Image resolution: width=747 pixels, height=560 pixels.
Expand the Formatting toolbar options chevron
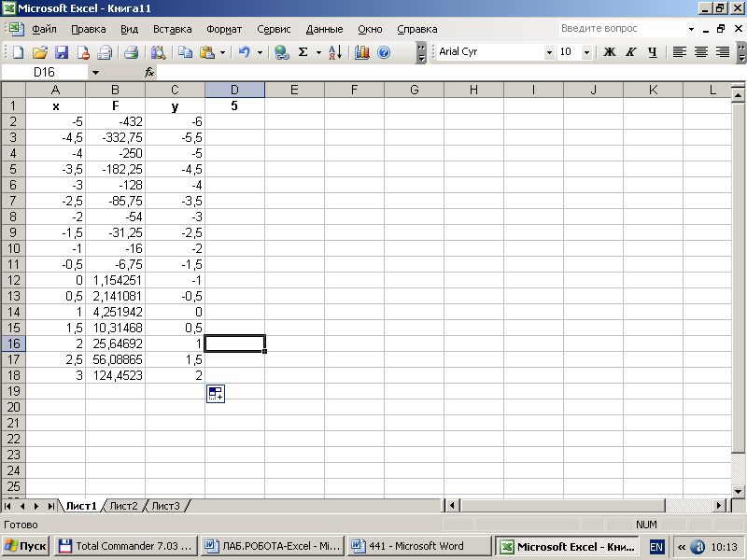coord(740,52)
